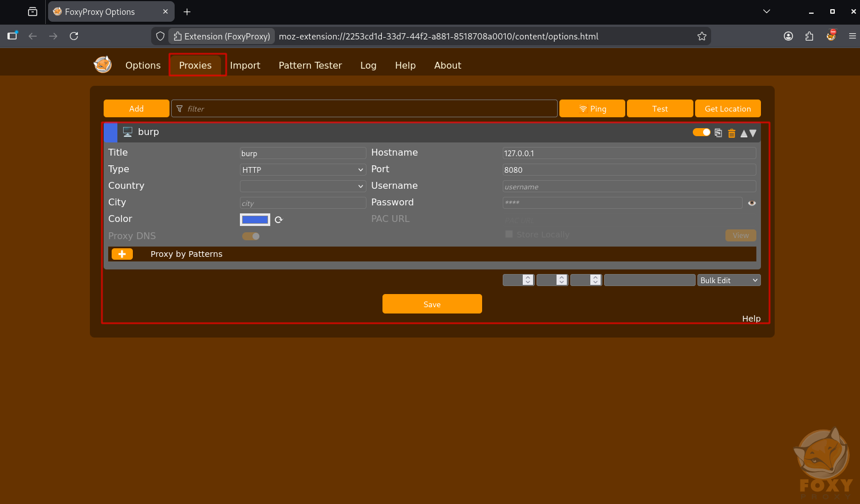The width and height of the screenshot is (860, 504).
Task: Open the Log tab
Action: 368,65
